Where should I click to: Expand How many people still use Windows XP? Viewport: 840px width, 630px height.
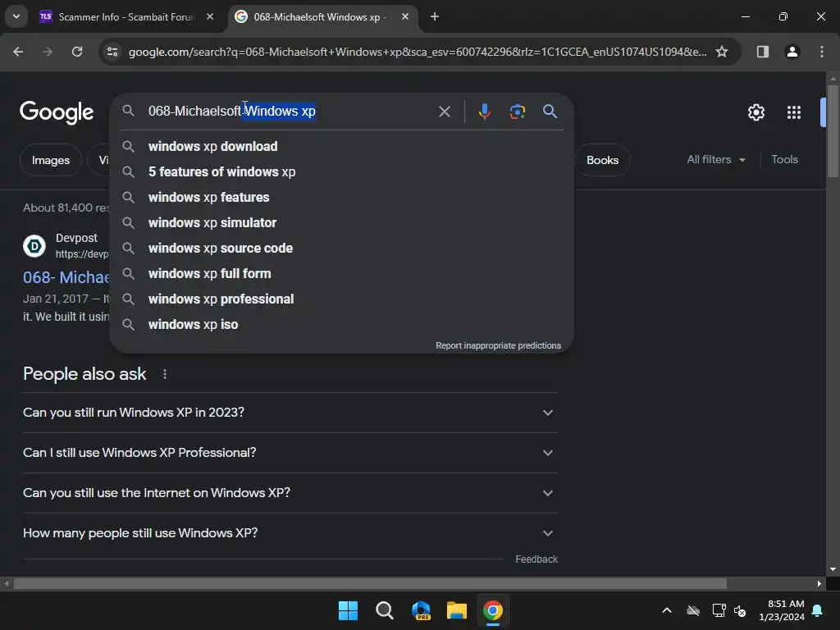(x=290, y=532)
